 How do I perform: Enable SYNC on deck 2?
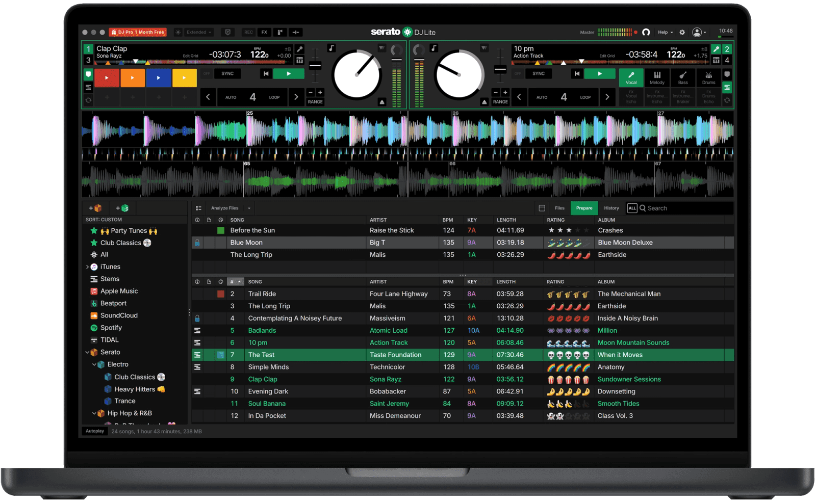539,73
